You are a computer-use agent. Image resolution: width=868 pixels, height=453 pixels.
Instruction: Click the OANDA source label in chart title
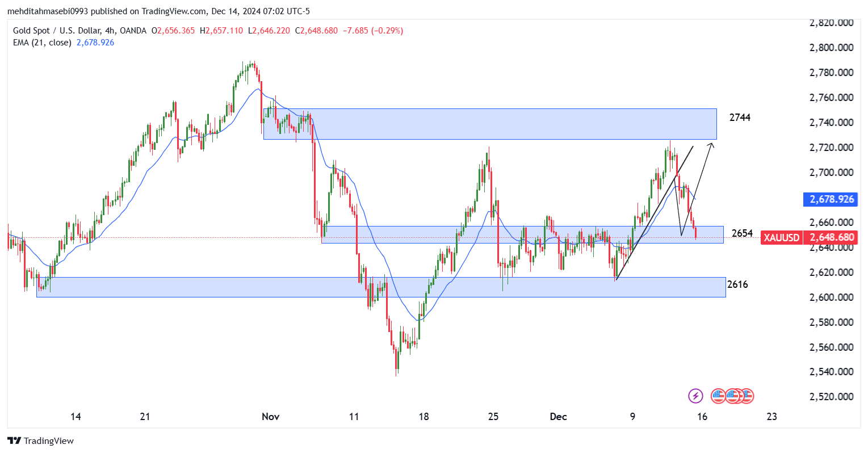(x=132, y=31)
